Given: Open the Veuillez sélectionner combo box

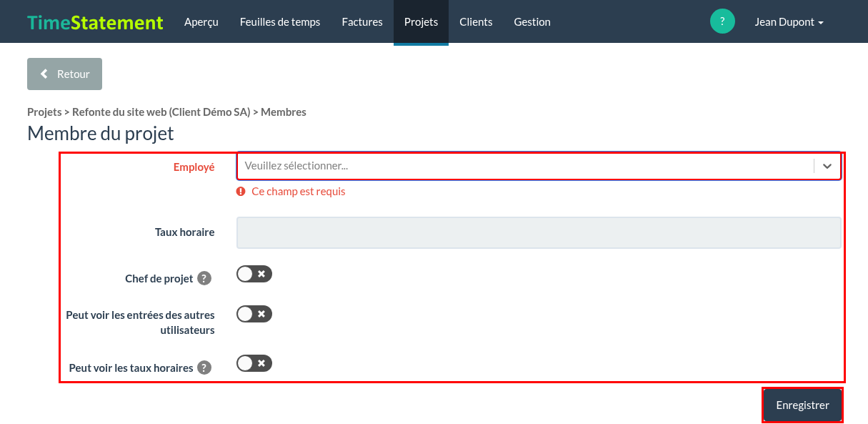Looking at the screenshot, I should point(539,166).
